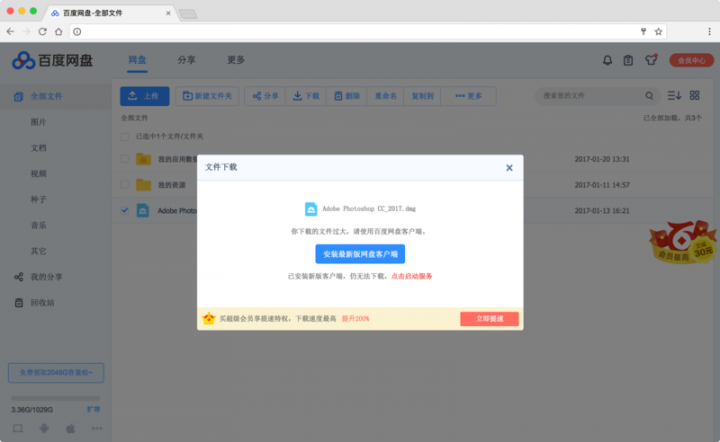Open the 网盘 tab

pos(137,60)
